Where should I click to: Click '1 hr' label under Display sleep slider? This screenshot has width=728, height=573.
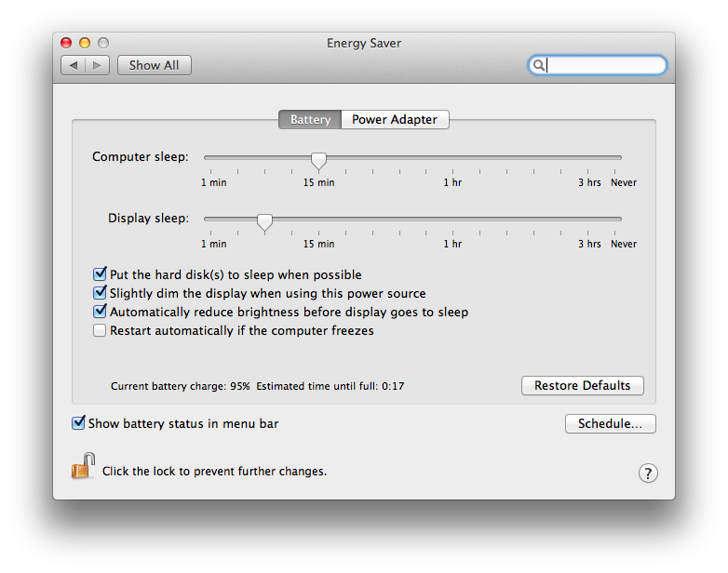(x=452, y=244)
